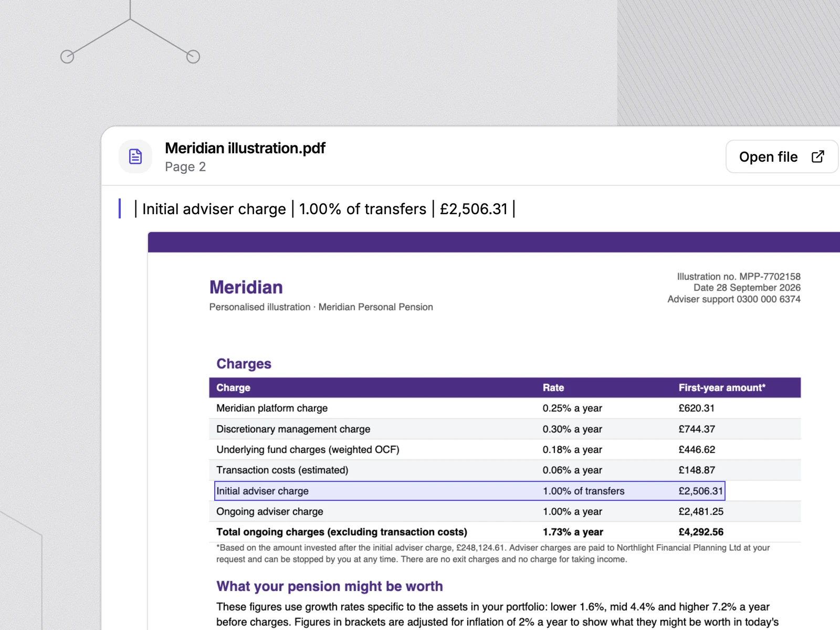
Task: Click the £4,292.56 total amount
Action: [701, 532]
